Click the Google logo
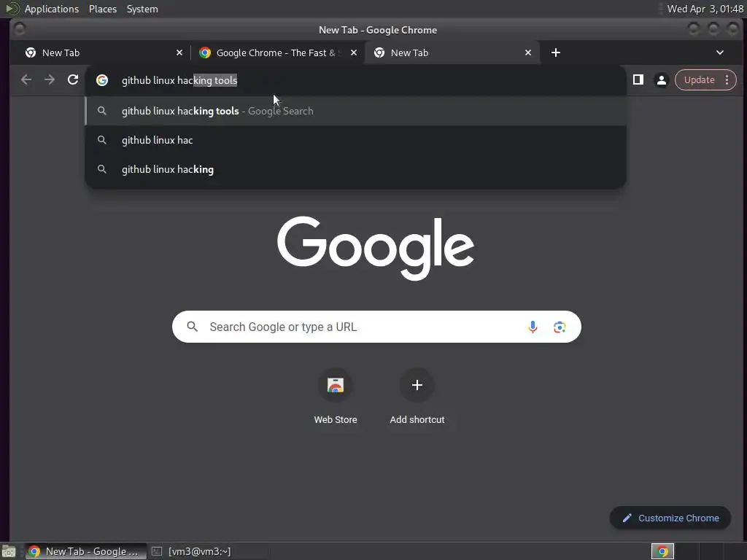This screenshot has height=560, width=747. pos(376,248)
